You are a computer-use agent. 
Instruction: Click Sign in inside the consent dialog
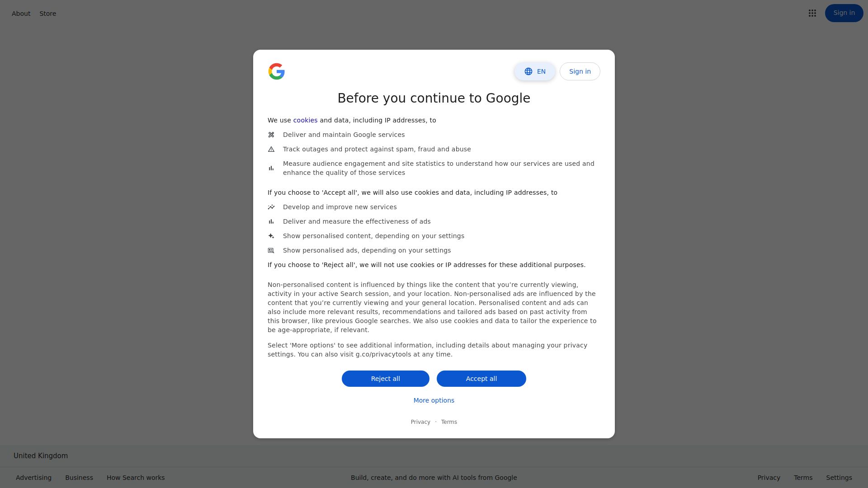coord(580,71)
